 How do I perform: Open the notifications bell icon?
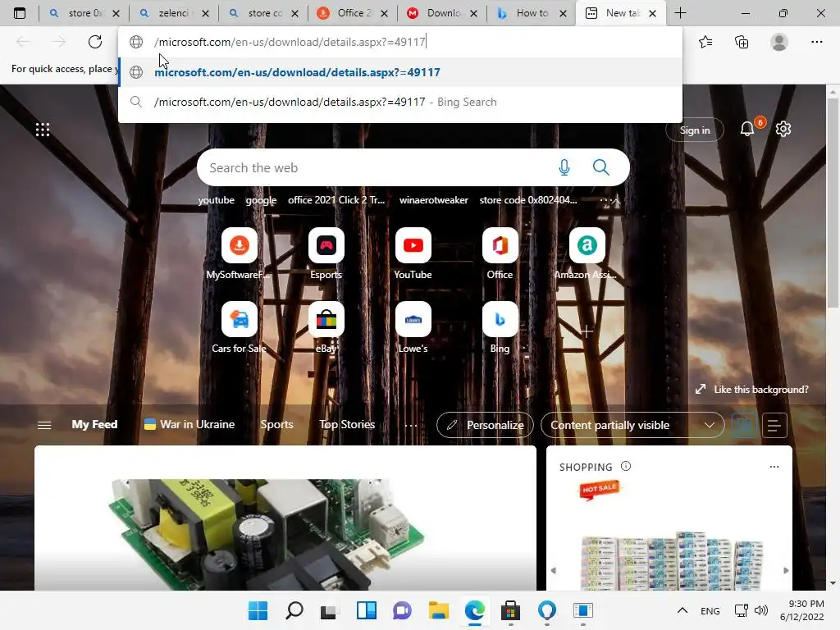[747, 129]
